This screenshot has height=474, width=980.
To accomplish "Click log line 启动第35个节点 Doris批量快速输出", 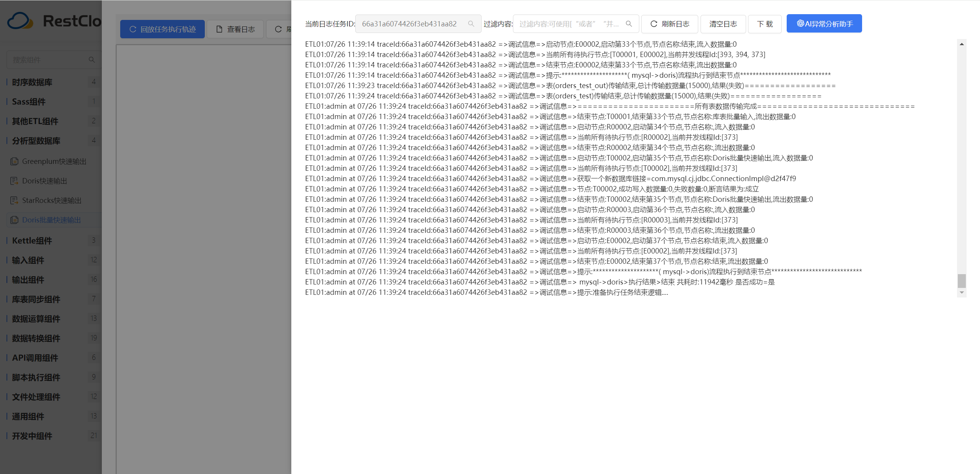I will (x=559, y=158).
